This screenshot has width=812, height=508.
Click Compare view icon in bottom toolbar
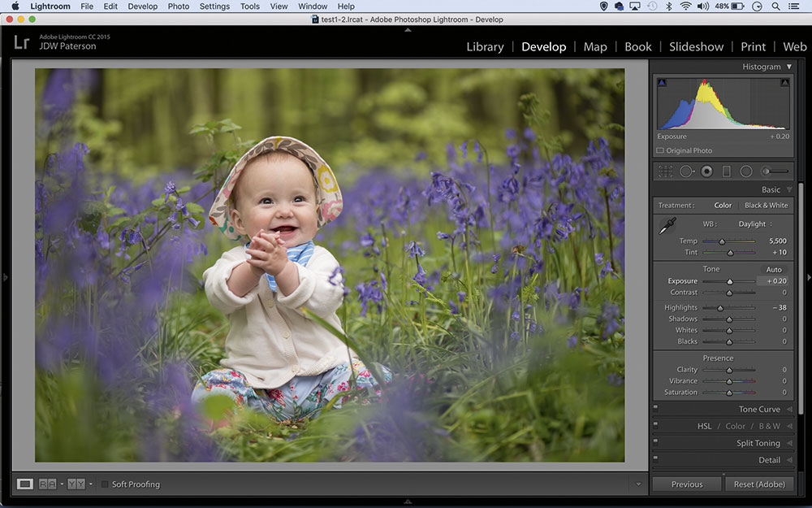pos(46,484)
